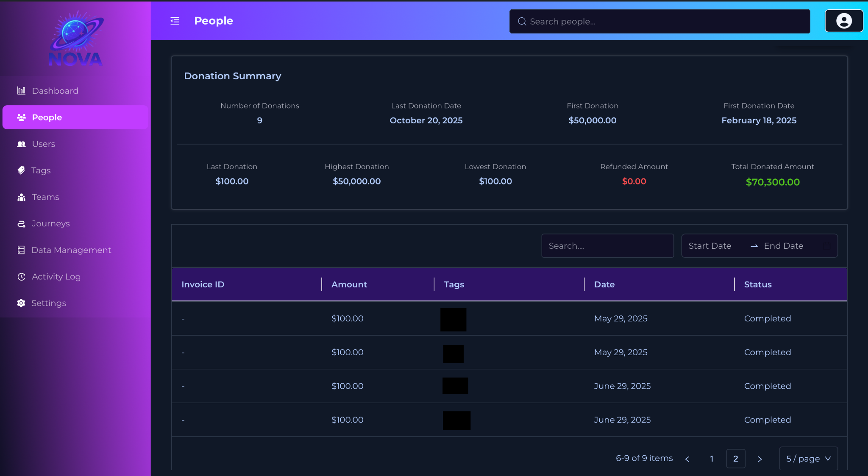Open the 5 / page size dropdown
This screenshot has width=868, height=476.
click(808, 459)
